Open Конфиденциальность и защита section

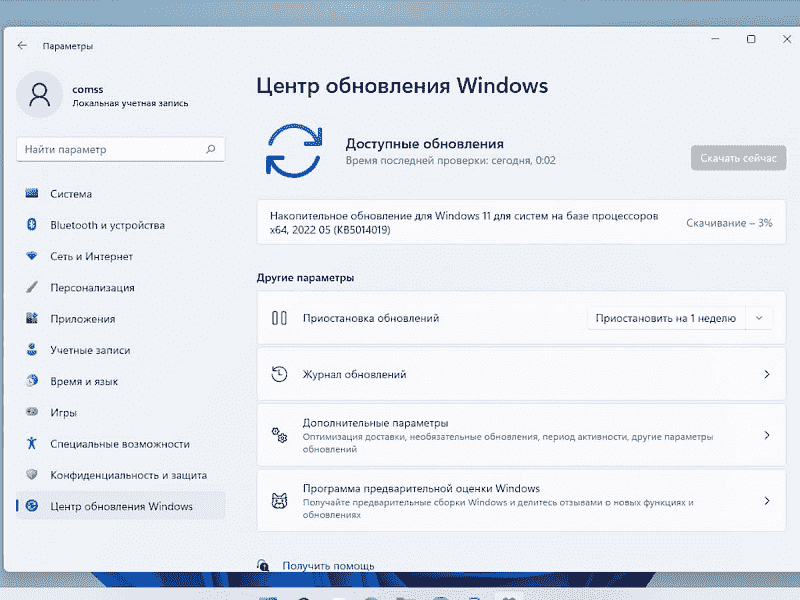(120, 474)
